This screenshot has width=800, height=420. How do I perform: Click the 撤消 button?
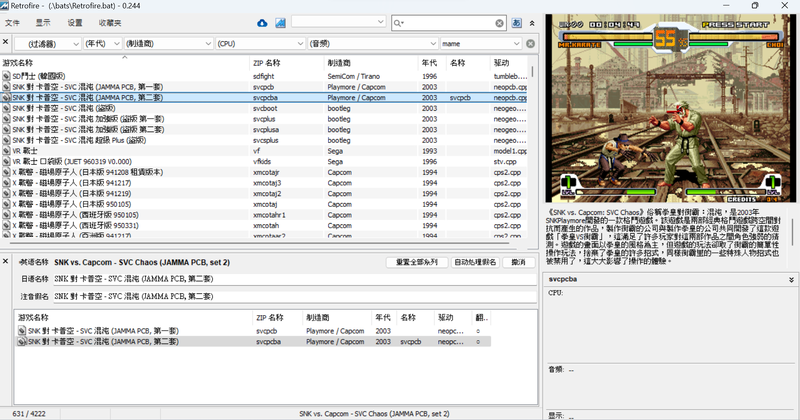tap(518, 262)
